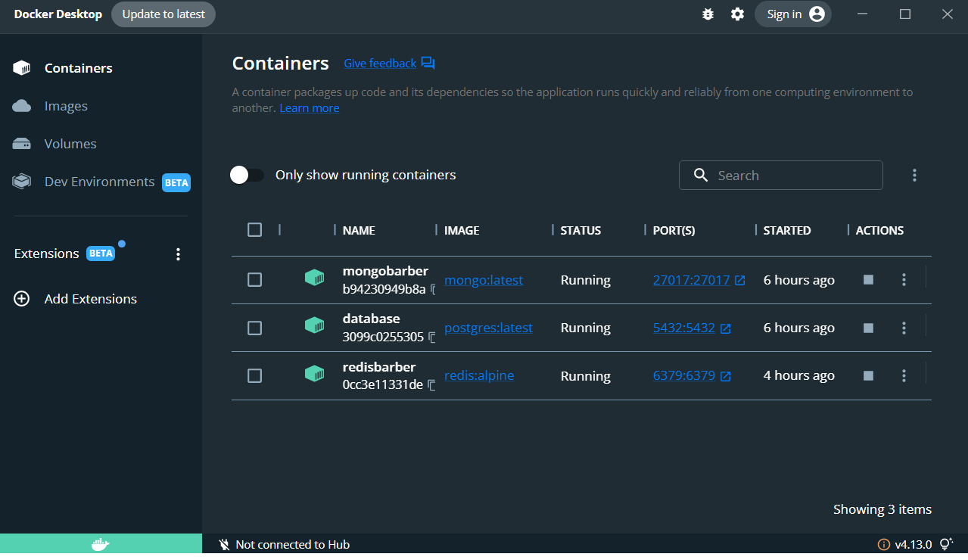Viewport: 968px width, 560px height.
Task: Select all containers with the header checkbox
Action: (x=254, y=229)
